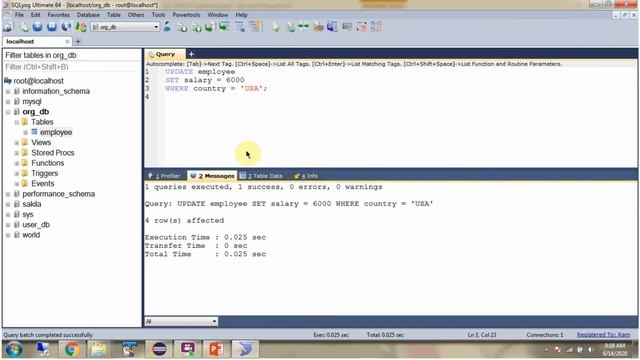Expand the sakila database node
This screenshot has height=360, width=640.
click(8, 204)
